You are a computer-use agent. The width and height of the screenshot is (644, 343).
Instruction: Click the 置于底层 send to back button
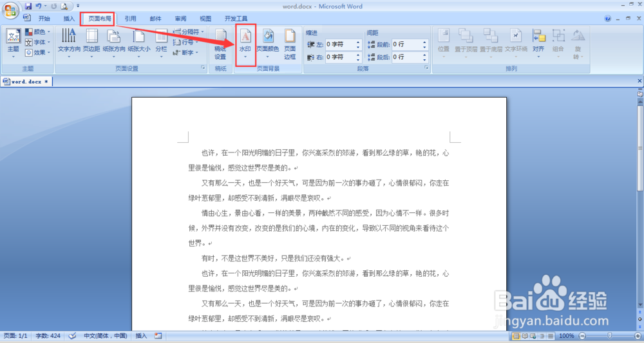click(491, 43)
